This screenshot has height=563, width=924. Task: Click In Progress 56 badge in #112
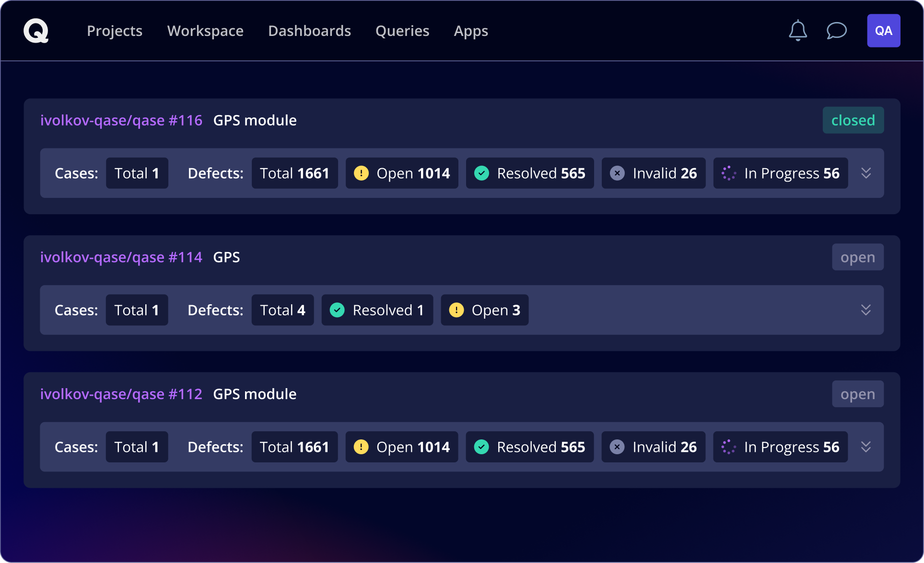780,447
